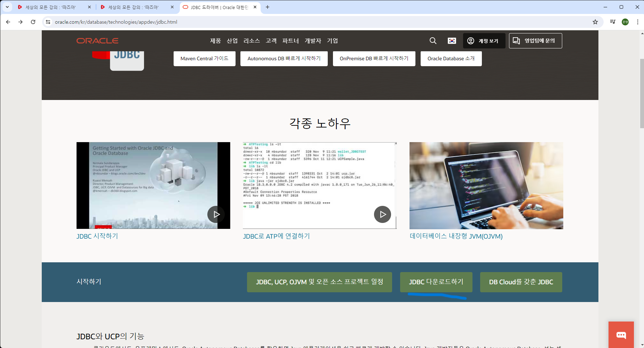This screenshot has height=348, width=644.
Task: Click the 계정 보기 button
Action: 484,41
